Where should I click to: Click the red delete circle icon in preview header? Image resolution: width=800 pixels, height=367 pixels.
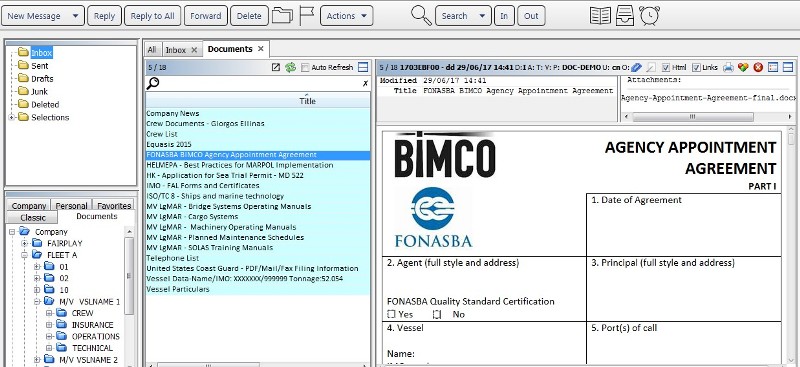pyautogui.click(x=758, y=67)
